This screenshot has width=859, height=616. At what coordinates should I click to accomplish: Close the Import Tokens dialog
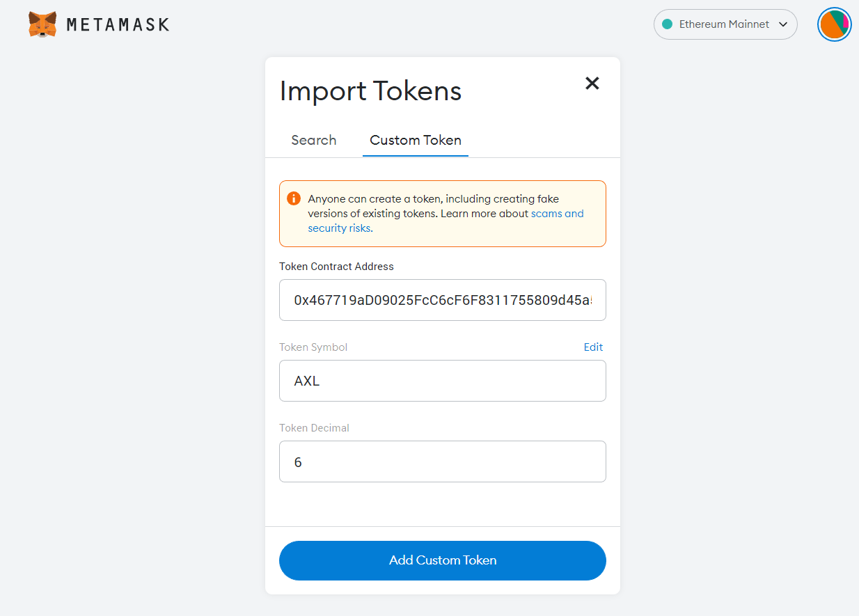click(592, 83)
